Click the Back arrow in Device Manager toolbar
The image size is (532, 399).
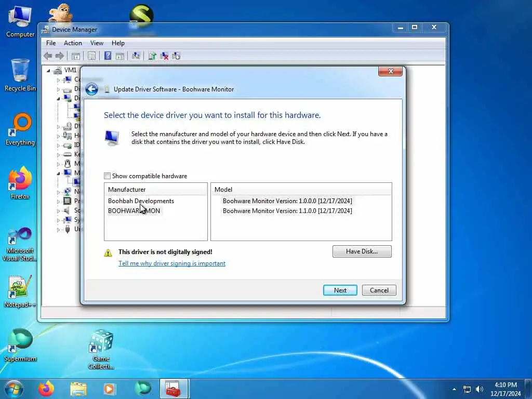pyautogui.click(x=48, y=56)
